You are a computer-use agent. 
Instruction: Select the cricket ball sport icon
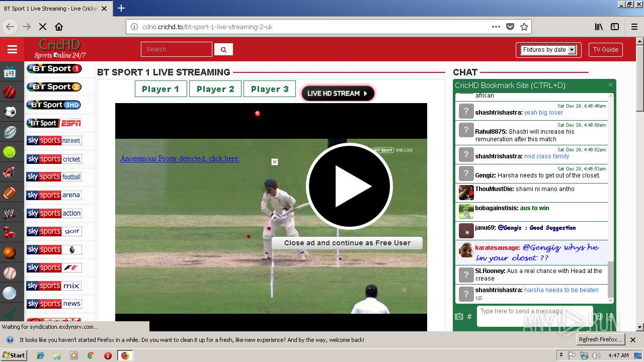(10, 93)
